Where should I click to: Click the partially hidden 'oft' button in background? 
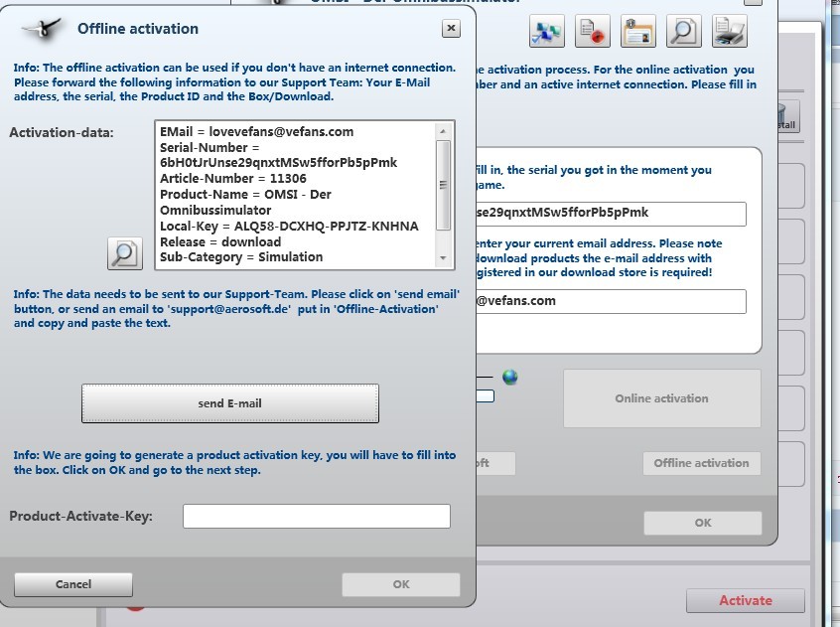[495, 463]
